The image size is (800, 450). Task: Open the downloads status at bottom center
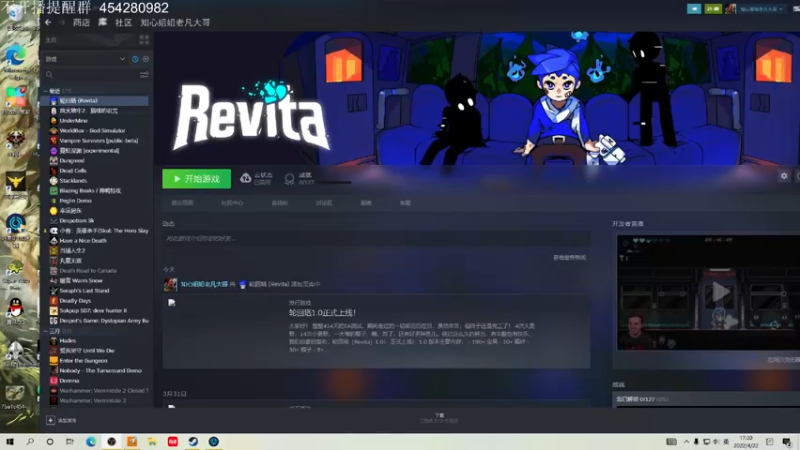[x=439, y=418]
